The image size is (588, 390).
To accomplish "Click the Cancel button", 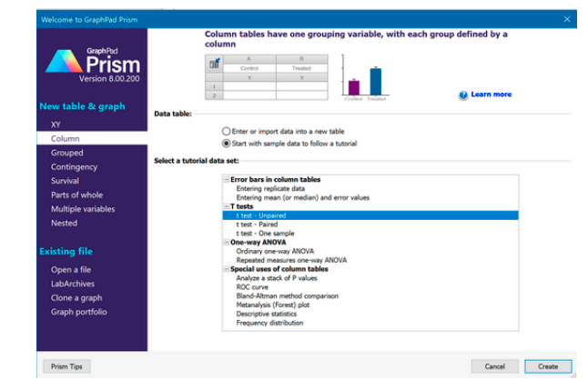I will point(494,366).
